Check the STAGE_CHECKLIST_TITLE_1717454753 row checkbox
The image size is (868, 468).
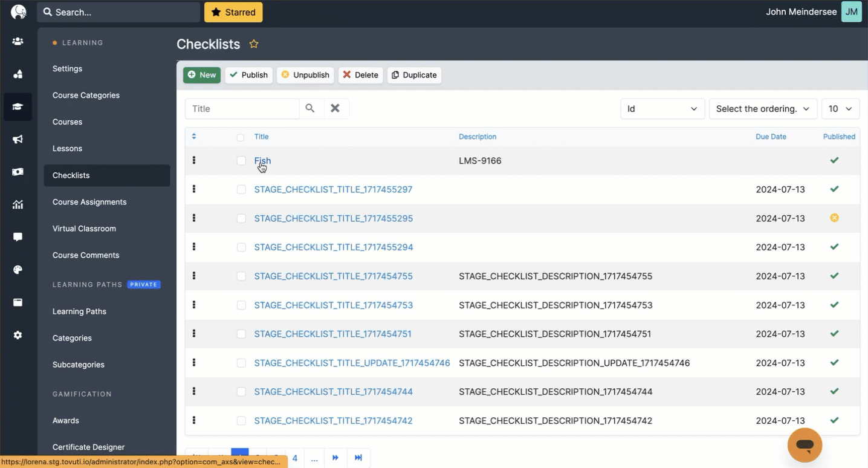[241, 305]
